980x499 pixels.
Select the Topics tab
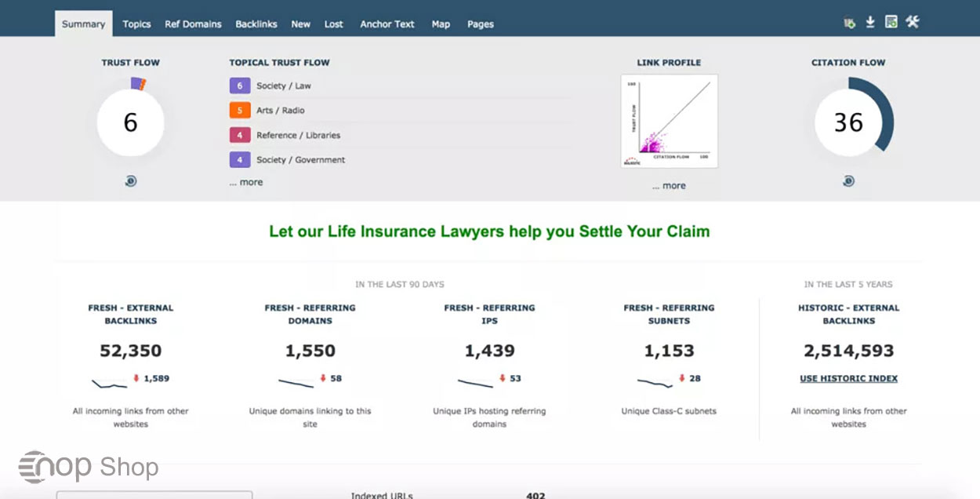coord(136,24)
